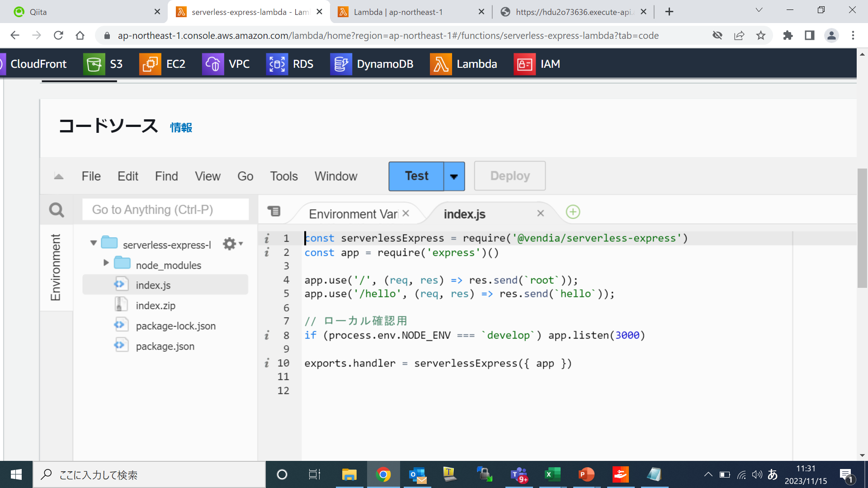This screenshot has height=488, width=868.
Task: Open the EC2 service shortcut icon
Action: pos(150,64)
